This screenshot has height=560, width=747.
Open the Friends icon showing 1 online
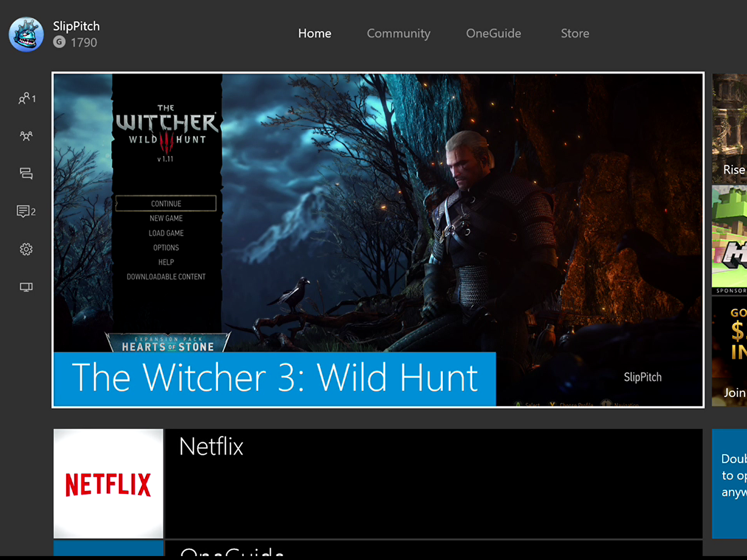(x=27, y=98)
